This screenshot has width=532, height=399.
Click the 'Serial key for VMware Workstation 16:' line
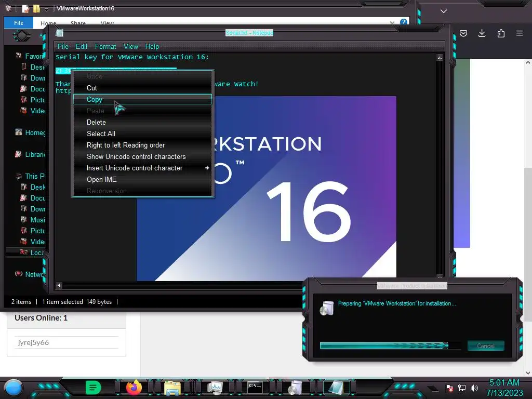pos(132,57)
